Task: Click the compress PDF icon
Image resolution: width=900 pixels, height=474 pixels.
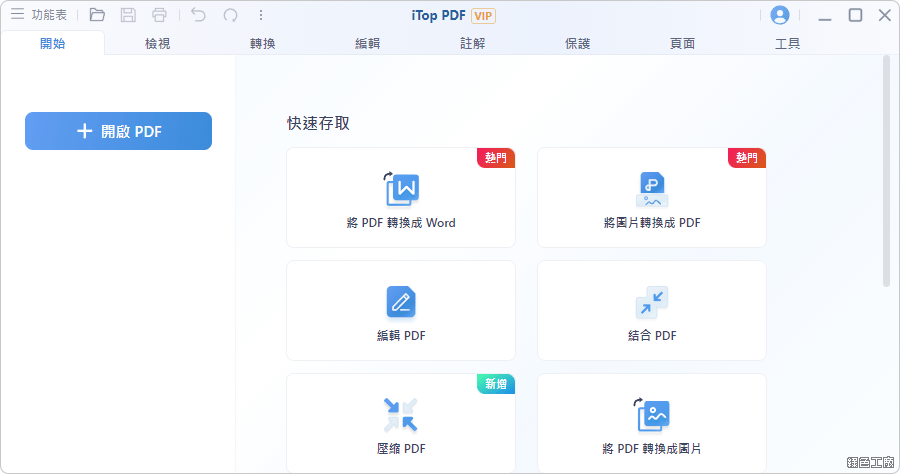Action: [x=401, y=415]
